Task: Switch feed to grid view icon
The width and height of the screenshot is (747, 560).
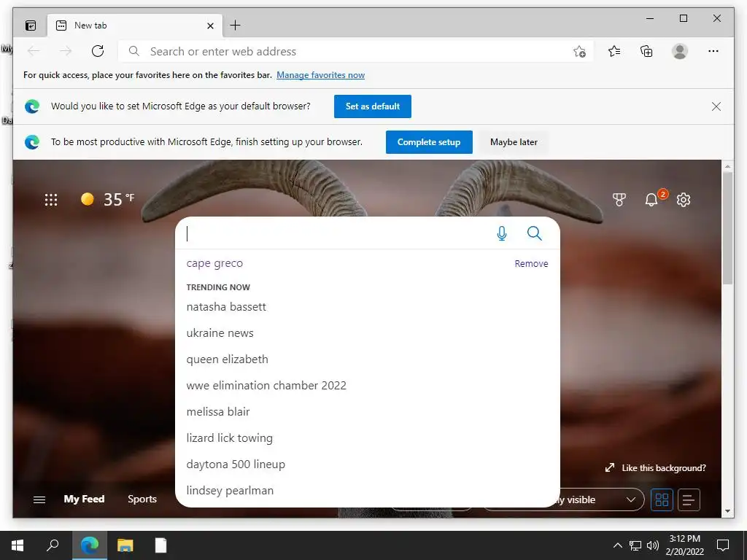Action: (x=662, y=499)
